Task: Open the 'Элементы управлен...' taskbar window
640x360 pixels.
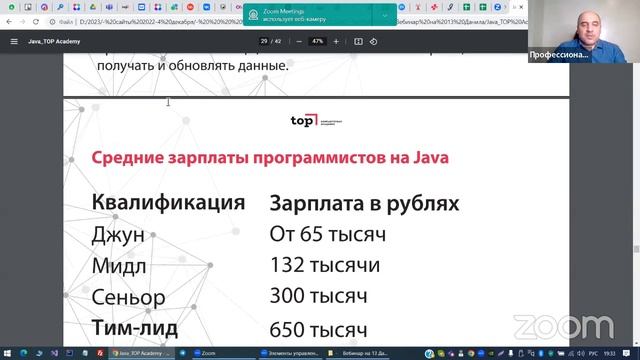Action: tap(291, 353)
